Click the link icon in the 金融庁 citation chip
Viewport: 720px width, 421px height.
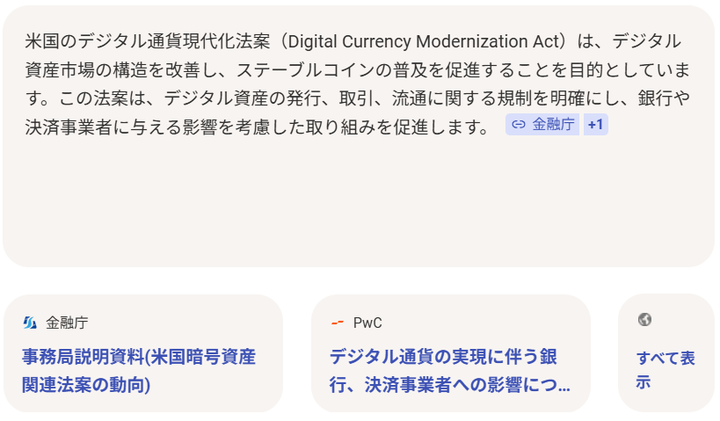point(518,125)
